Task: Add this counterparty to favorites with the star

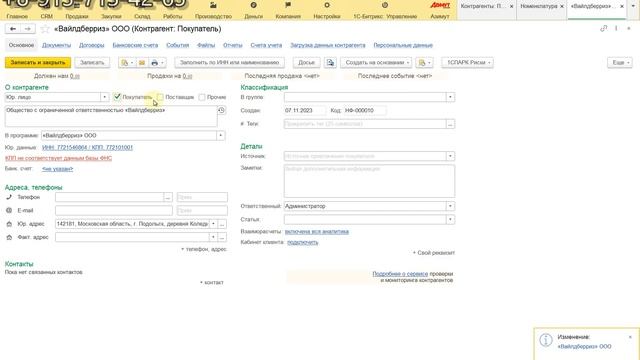Action: tap(45, 29)
